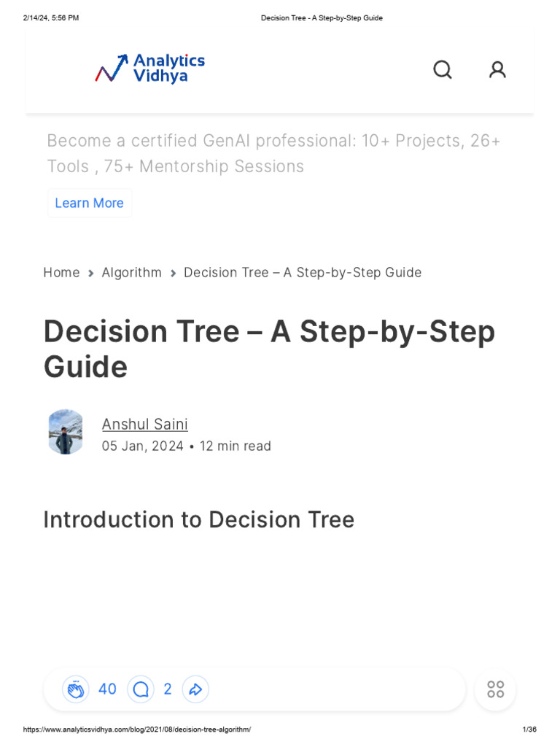Click the Analytics Vidhya logo
Screen dimensions: 560x747
(x=149, y=69)
